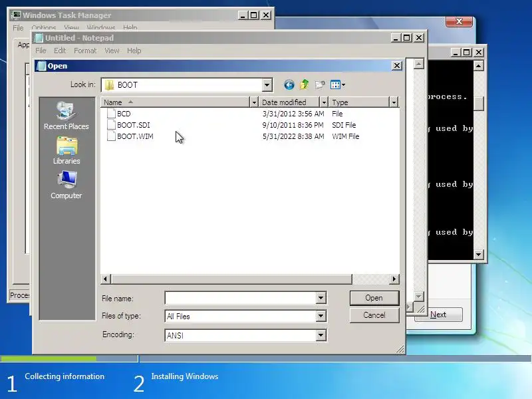532x399 pixels.
Task: Click Notepad's vertical scroll up arrow
Action: [x=419, y=64]
